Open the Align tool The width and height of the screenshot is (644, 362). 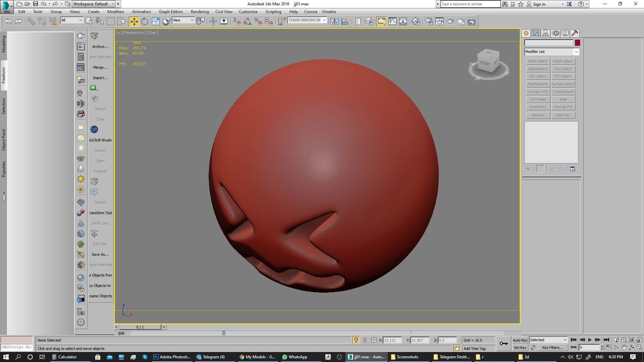(x=345, y=21)
